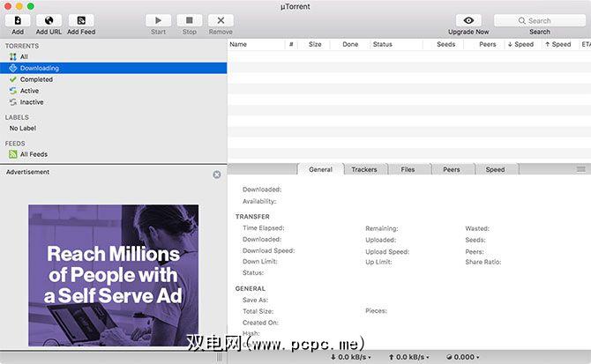The height and width of the screenshot is (364, 591).
Task: Remove torrent using the X icon
Action: pyautogui.click(x=221, y=20)
